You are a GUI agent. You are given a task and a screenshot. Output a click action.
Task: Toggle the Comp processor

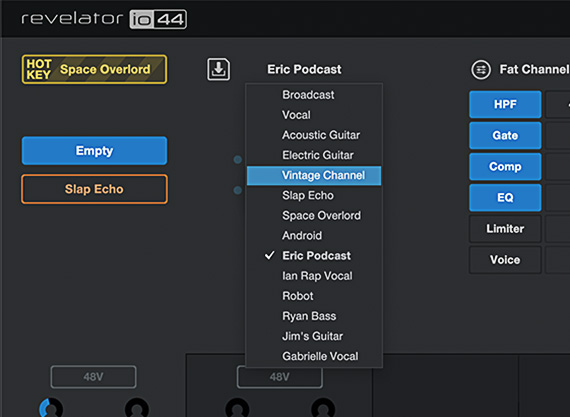click(505, 167)
